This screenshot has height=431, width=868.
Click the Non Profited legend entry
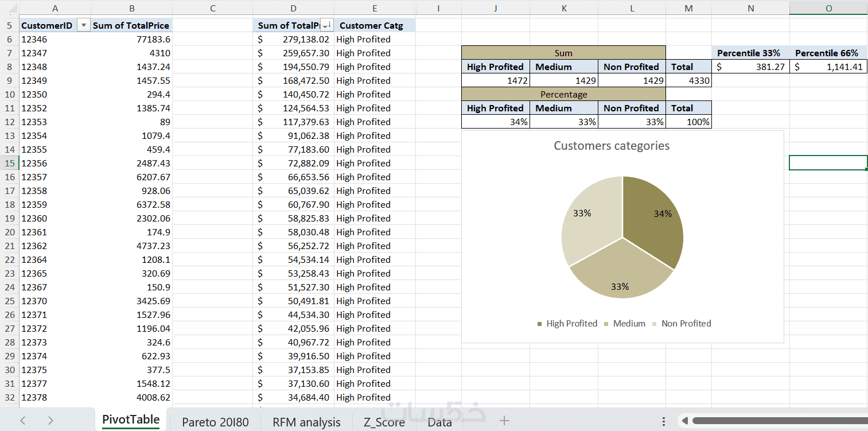[x=682, y=324]
